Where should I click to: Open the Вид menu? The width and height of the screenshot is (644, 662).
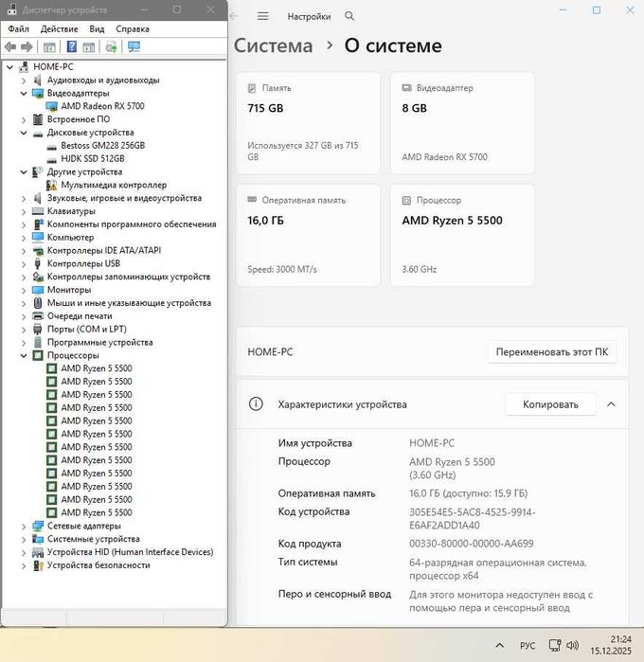(97, 28)
